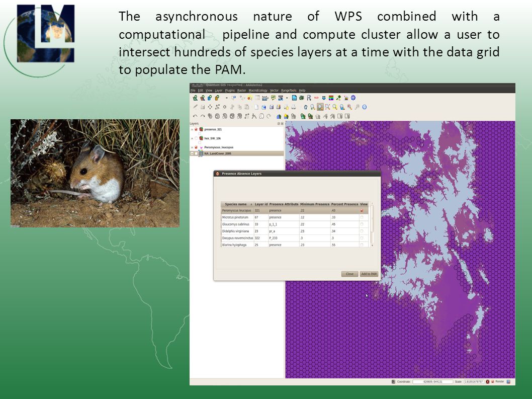Click the Layer id column header
This screenshot has height=399, width=532.
coord(261,204)
